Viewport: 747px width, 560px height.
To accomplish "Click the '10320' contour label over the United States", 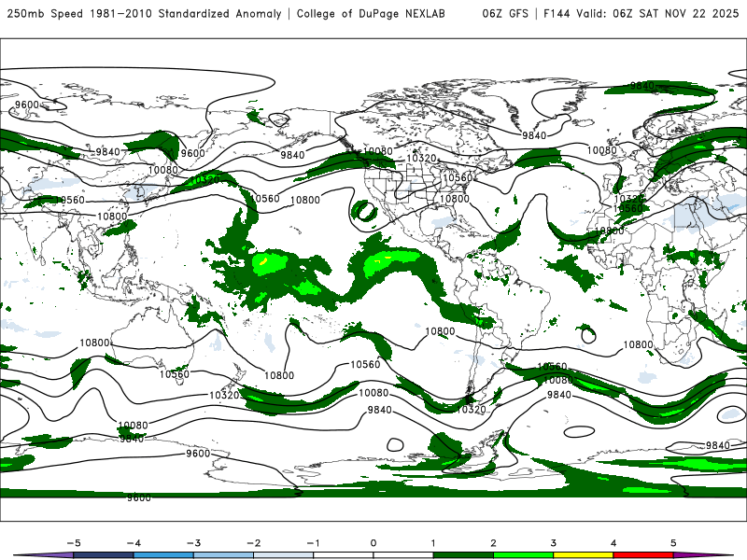I will tap(422, 158).
